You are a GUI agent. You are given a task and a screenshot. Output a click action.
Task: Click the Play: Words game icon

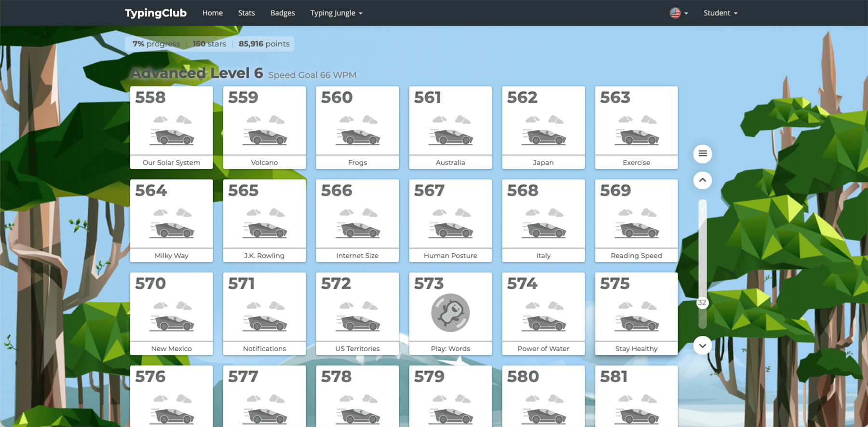(x=450, y=313)
